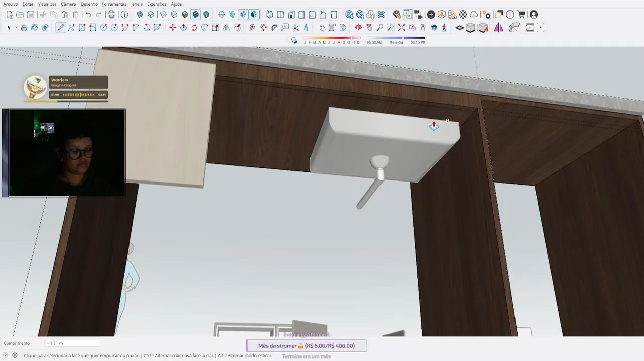Switch to Front house view
644x361 pixels.
(x=291, y=15)
